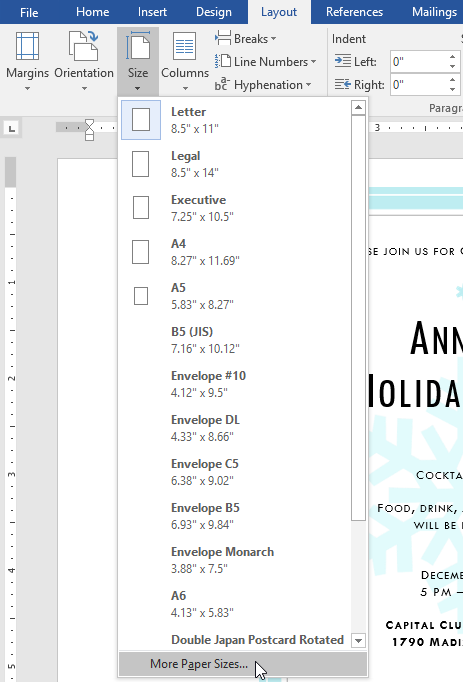Click the Indent Right icon
This screenshot has height=682, width=463.
click(343, 84)
